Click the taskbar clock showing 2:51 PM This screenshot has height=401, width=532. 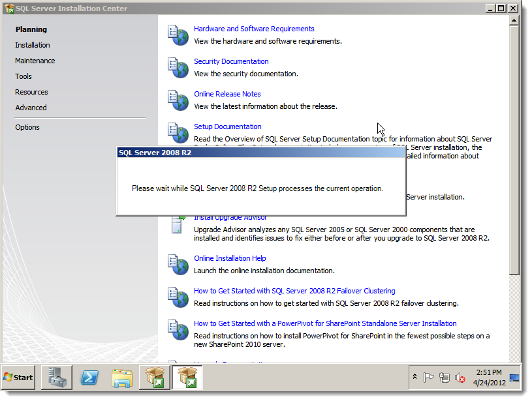coord(490,378)
